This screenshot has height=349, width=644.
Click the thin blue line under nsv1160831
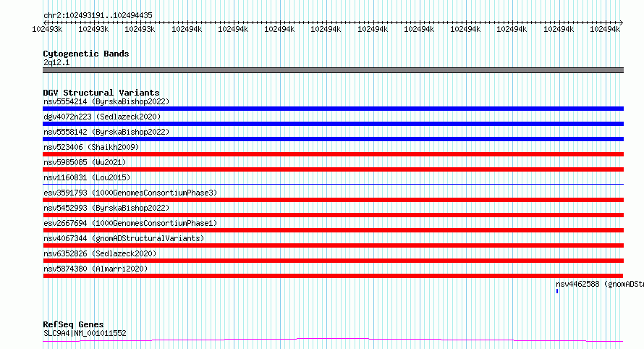point(333,184)
